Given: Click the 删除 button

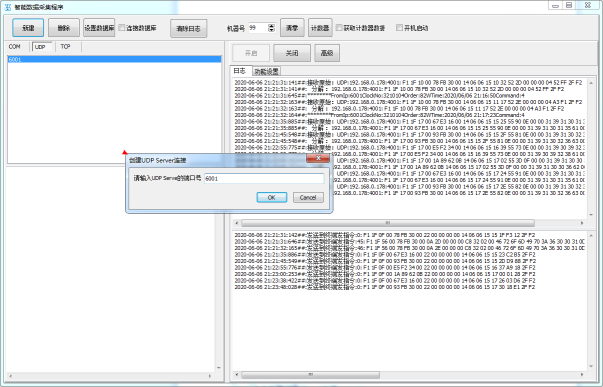Looking at the screenshot, I should [x=64, y=28].
